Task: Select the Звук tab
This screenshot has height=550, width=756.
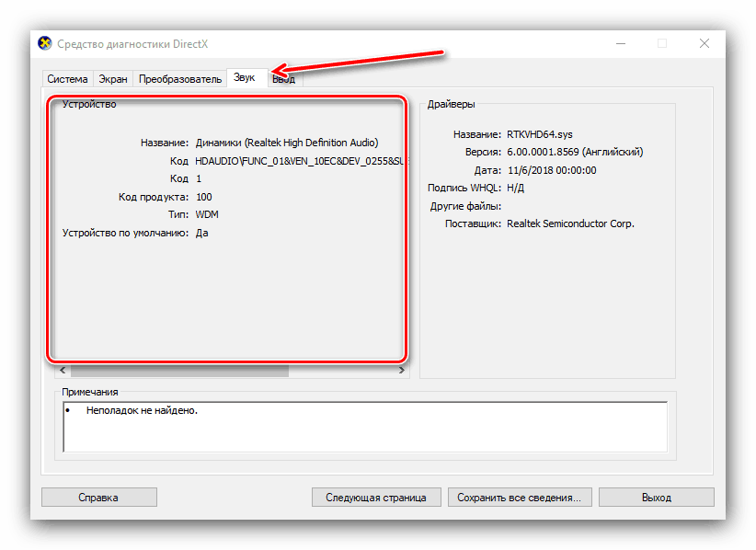Action: [x=245, y=77]
